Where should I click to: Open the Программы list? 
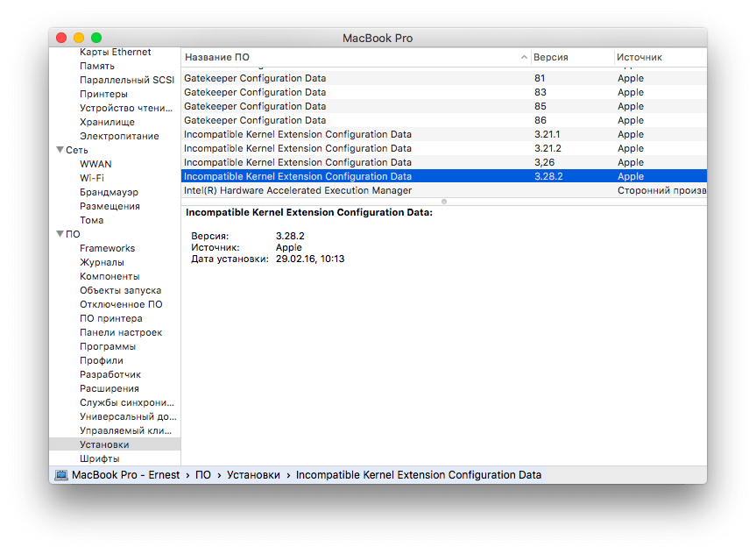coord(108,345)
